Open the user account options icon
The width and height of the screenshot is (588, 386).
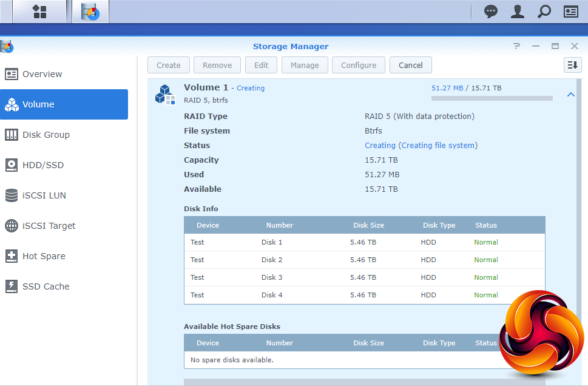click(517, 12)
